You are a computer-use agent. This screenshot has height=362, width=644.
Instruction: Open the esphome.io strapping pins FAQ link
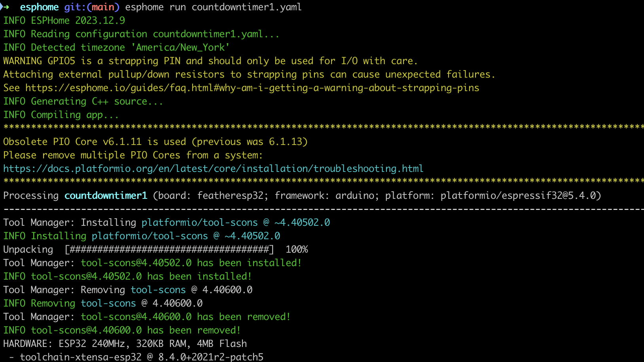[x=252, y=88]
